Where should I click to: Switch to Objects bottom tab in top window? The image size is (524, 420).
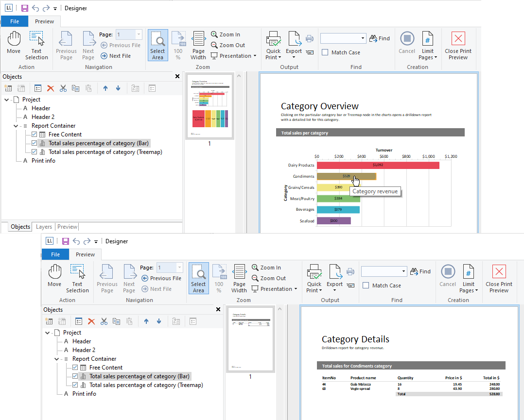20,227
